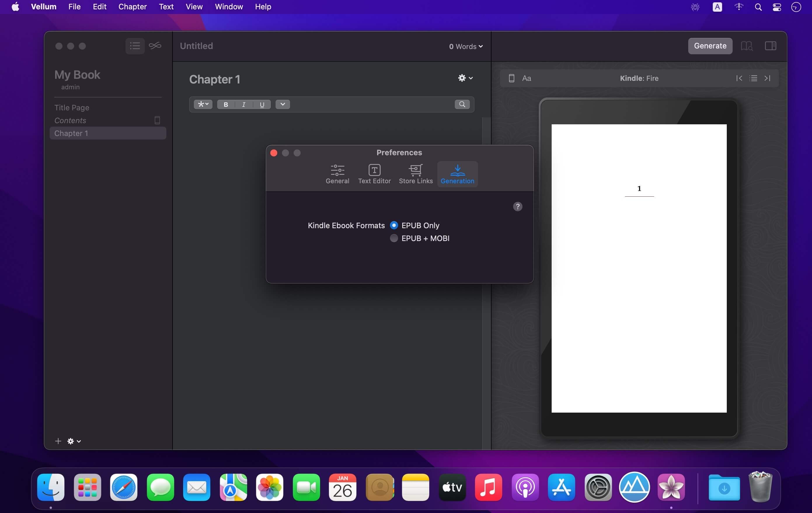Open the word count dropdown

[465, 46]
